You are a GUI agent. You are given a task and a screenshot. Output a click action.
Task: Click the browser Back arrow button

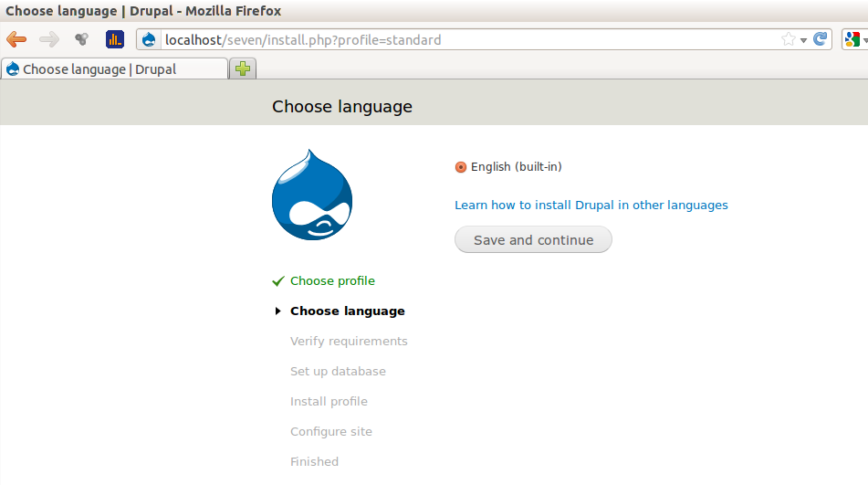tap(16, 39)
